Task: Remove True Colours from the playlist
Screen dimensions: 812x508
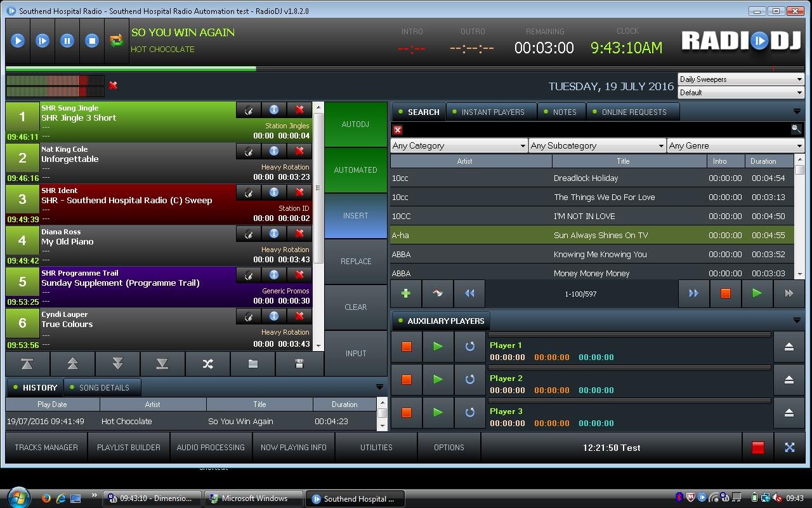Action: (x=299, y=316)
